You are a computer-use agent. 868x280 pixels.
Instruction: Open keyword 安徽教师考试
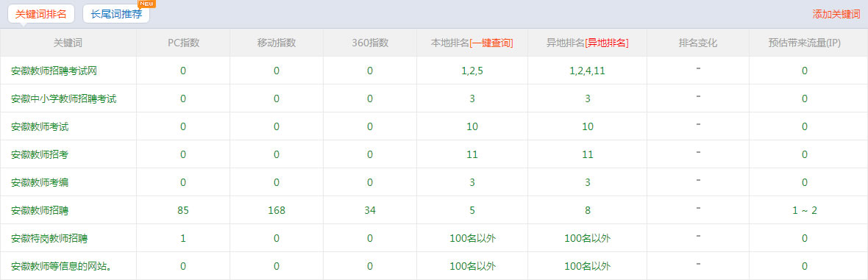coord(40,126)
